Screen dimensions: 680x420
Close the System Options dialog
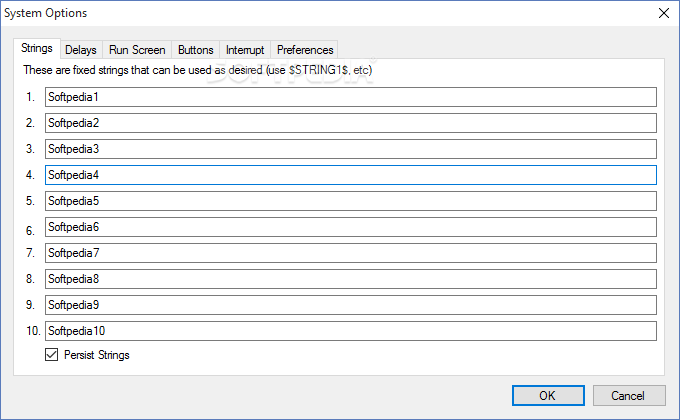click(x=664, y=13)
